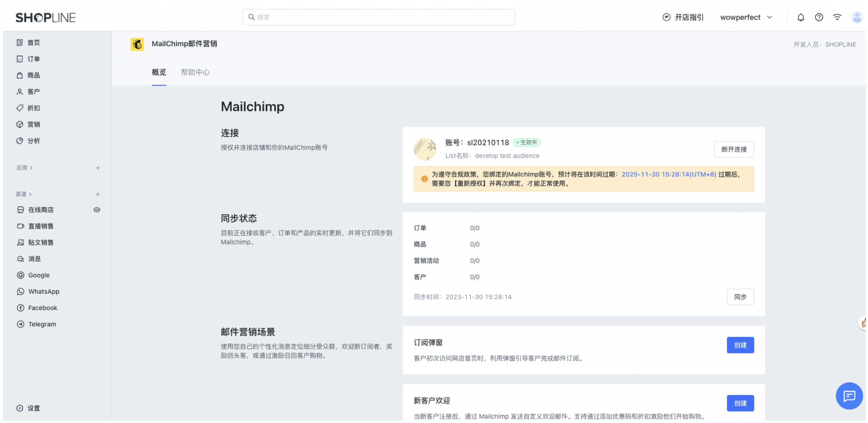Click the 营销活动 sync row label
Viewport: 868px width, 423px height.
[x=426, y=261]
